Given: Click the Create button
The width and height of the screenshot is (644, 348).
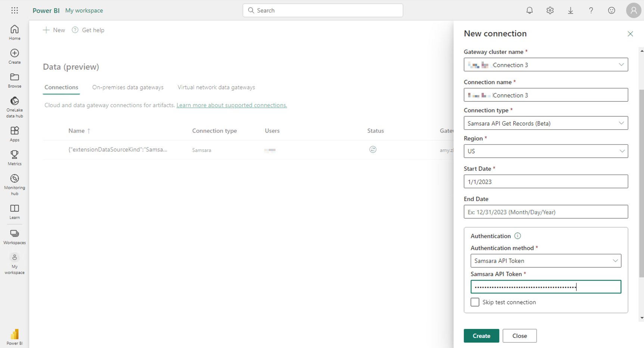Looking at the screenshot, I should 481,336.
